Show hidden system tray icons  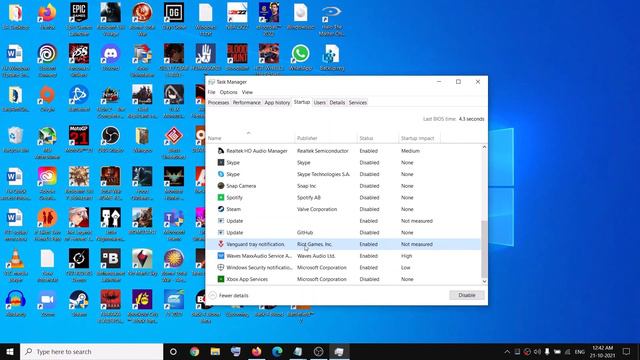pyautogui.click(x=507, y=351)
